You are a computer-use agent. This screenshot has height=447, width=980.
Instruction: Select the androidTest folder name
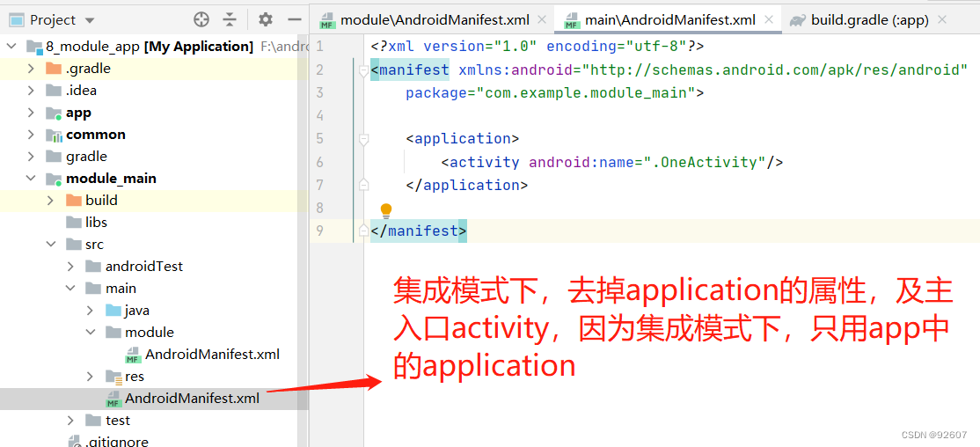144,267
